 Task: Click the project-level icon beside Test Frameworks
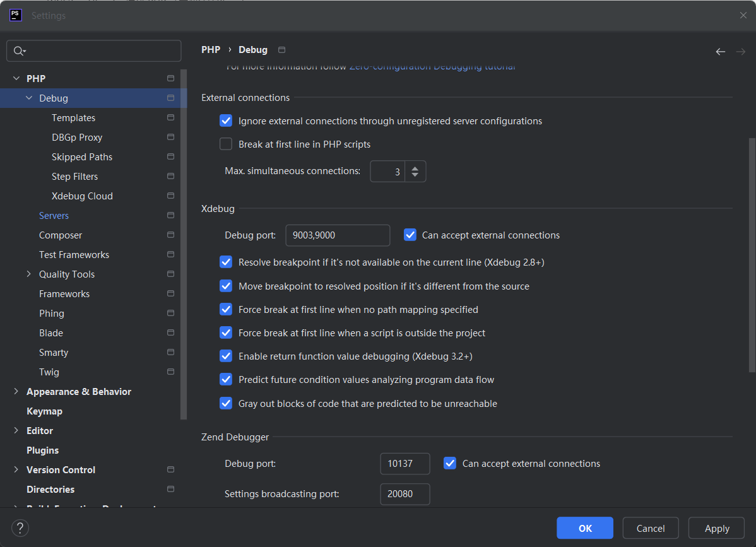click(170, 254)
